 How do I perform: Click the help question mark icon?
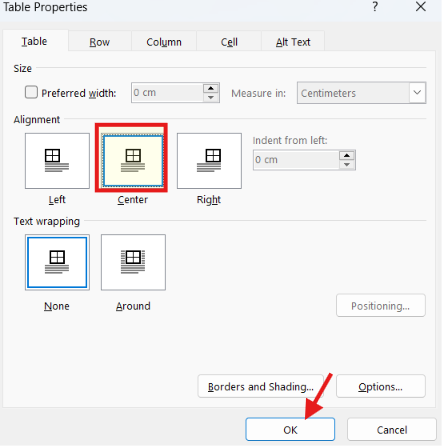[x=375, y=7]
